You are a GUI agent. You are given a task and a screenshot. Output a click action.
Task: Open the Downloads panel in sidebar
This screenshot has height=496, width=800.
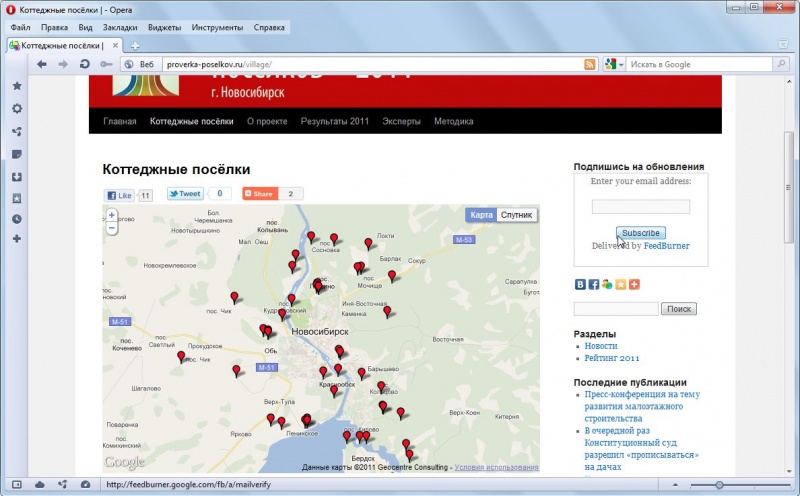(x=17, y=176)
